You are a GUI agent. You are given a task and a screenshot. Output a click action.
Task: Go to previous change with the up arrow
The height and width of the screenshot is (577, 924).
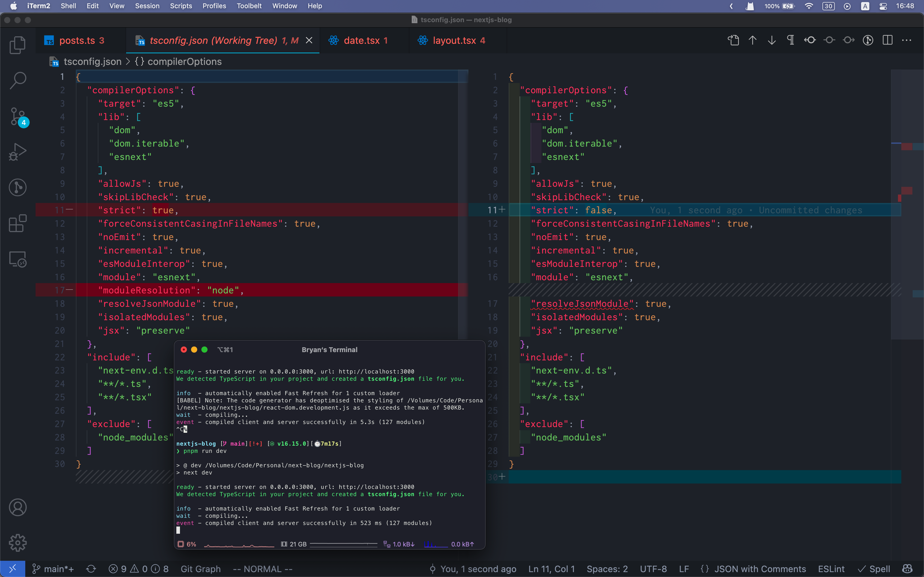point(753,40)
